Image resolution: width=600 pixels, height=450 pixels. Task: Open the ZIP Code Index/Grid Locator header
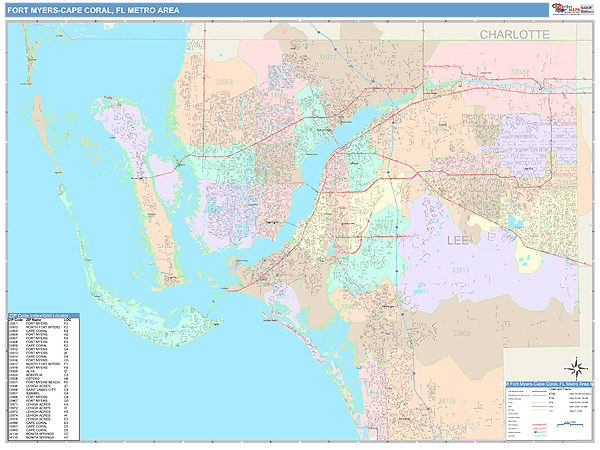[x=43, y=314]
